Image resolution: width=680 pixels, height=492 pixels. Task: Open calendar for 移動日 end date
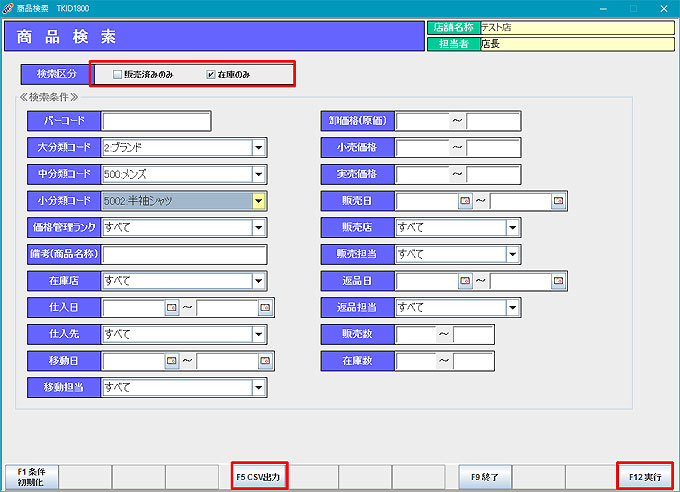pos(265,361)
